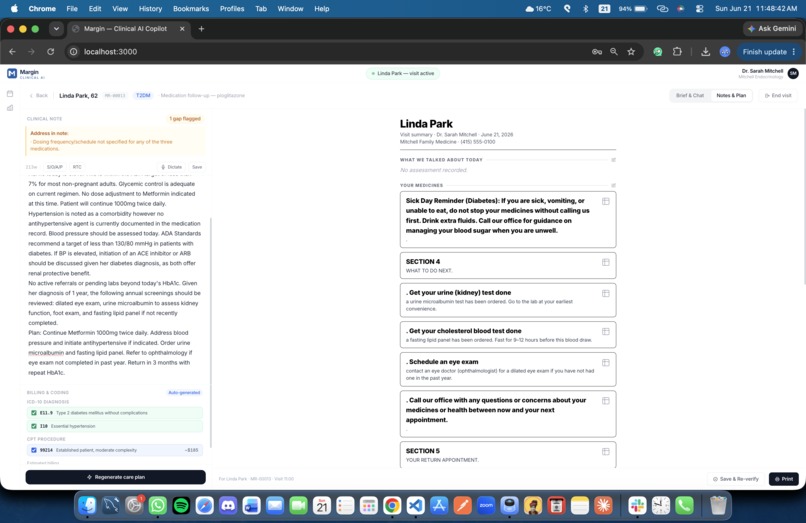
Task: Open macOS Control Center icon
Action: 700,9
